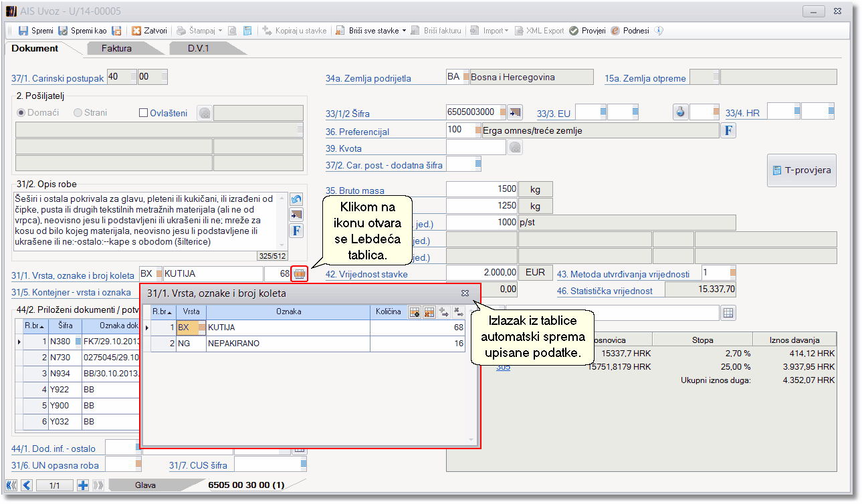Switch to the Dokument tab
Image resolution: width=862 pixels, height=504 pixels.
pos(35,48)
